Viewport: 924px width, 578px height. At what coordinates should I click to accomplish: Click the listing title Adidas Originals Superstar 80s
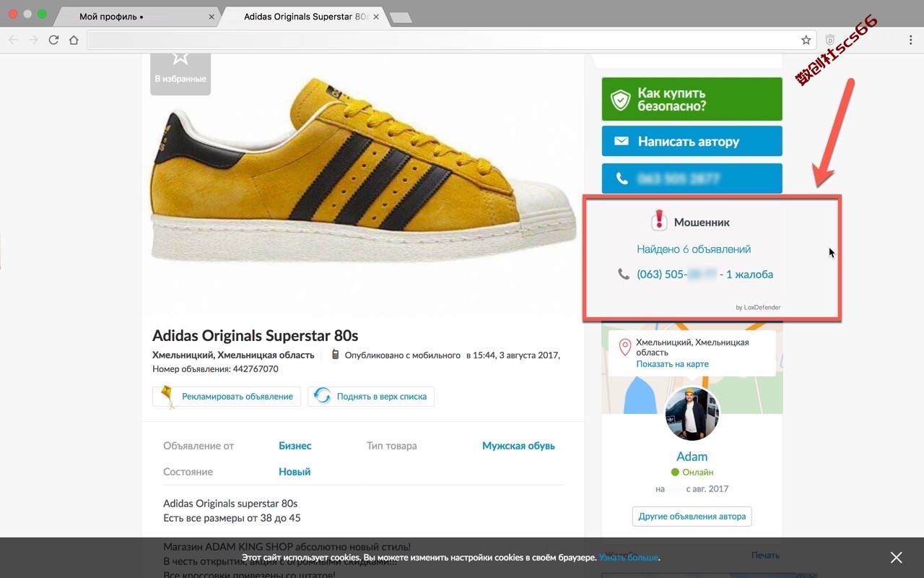coord(255,336)
